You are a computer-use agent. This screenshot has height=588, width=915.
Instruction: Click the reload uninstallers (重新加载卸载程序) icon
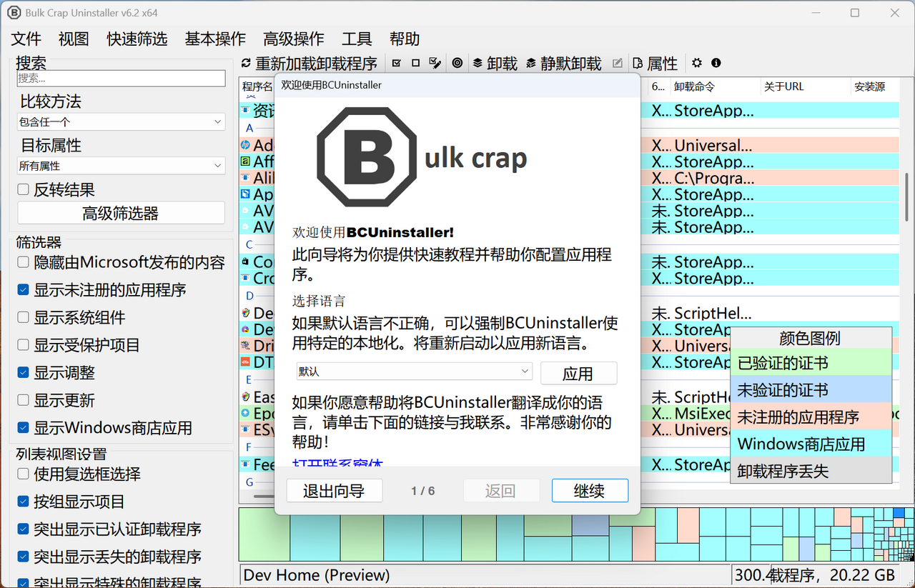(247, 64)
